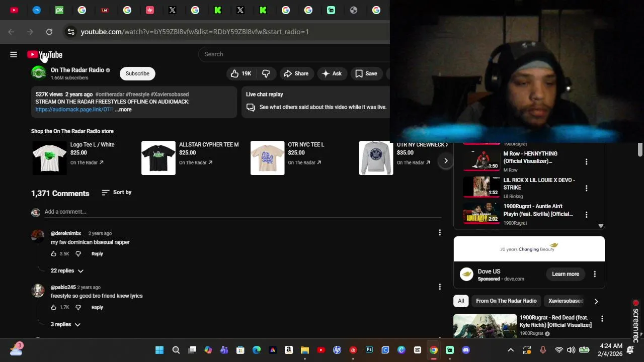The height and width of the screenshot is (362, 644).
Task: Open options menu for @pablo245 comment
Action: pos(440,287)
